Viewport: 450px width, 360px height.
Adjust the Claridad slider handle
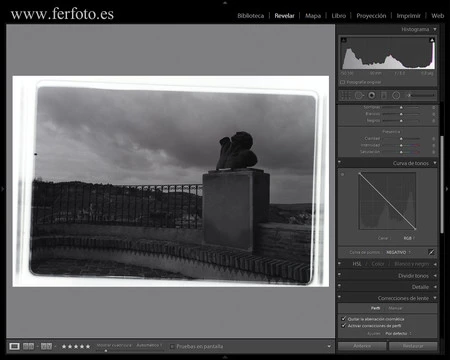click(401, 138)
